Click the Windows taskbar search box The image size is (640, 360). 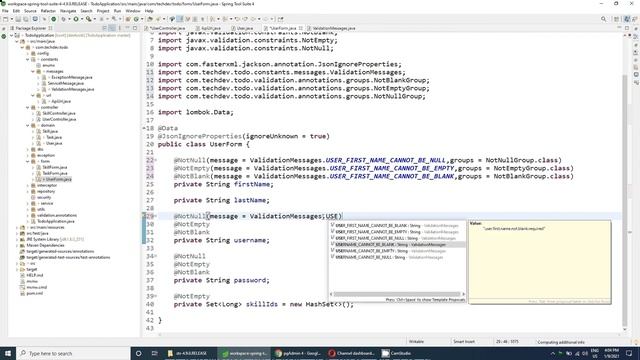[x=73, y=353]
